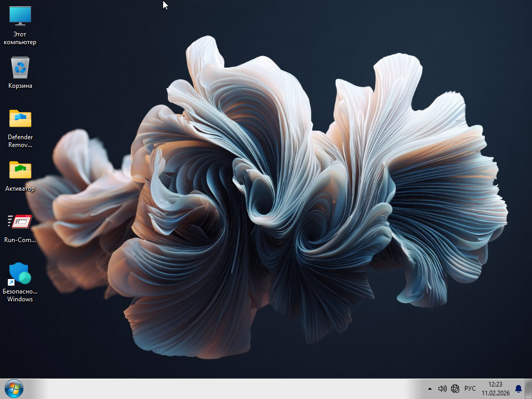The height and width of the screenshot is (399, 532).
Task: Select the Run-Command shortcut icon
Action: click(20, 222)
